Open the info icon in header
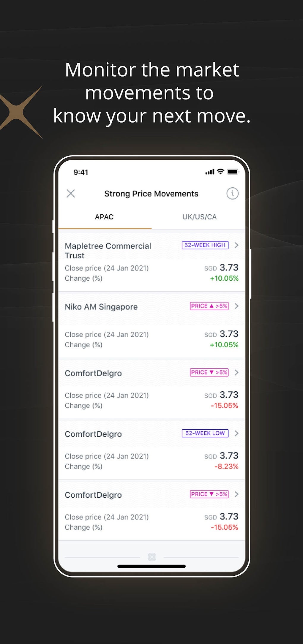 pos(232,194)
